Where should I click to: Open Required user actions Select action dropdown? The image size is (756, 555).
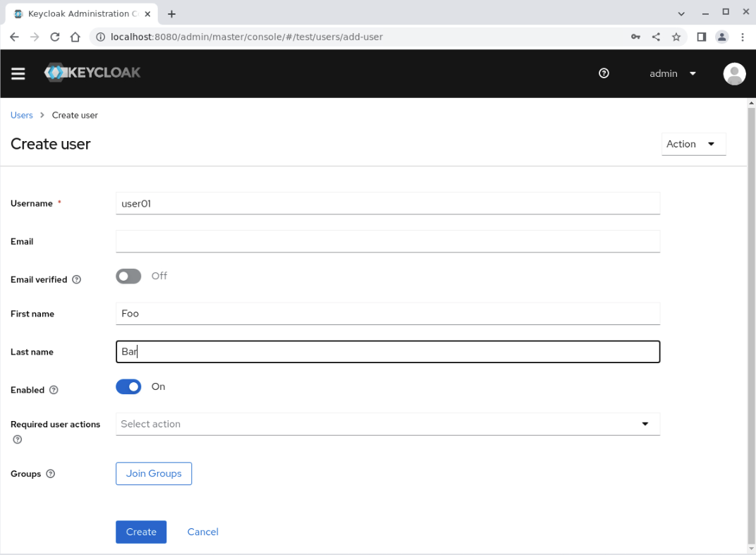[x=388, y=425]
